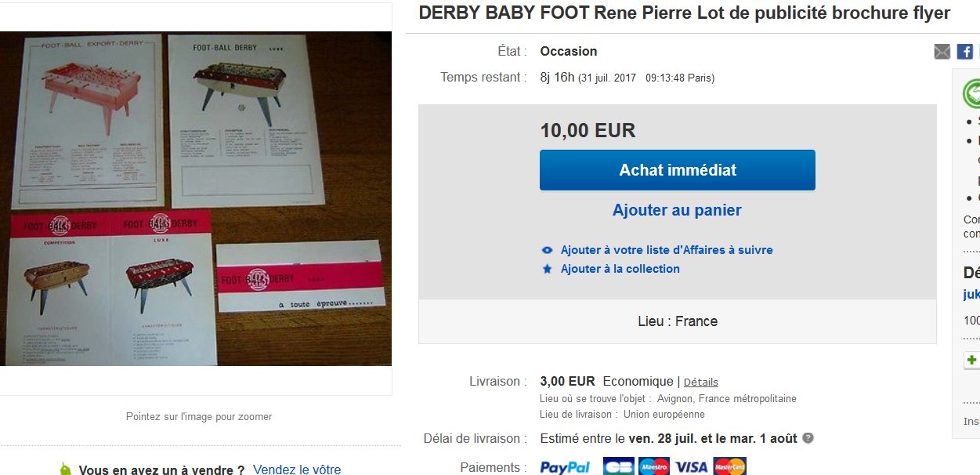Click the eye icon for the watch list
The image size is (980, 475).
548,251
